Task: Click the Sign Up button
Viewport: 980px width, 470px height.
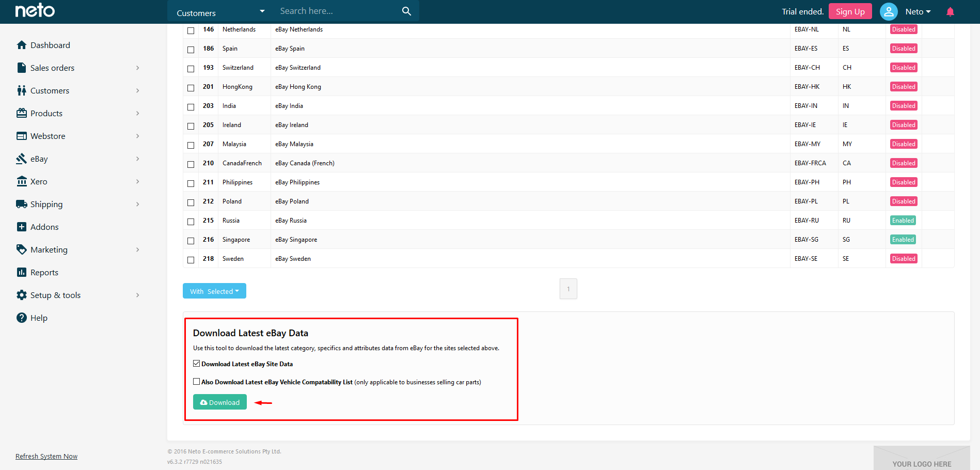Action: click(x=850, y=11)
